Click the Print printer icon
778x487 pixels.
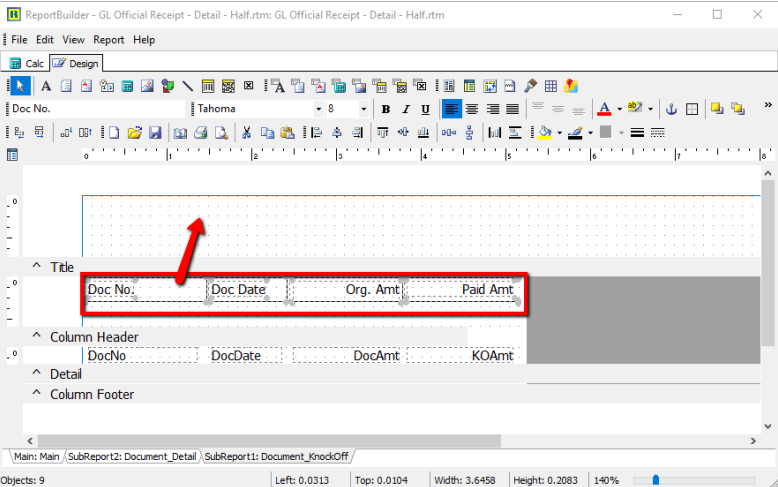(200, 132)
